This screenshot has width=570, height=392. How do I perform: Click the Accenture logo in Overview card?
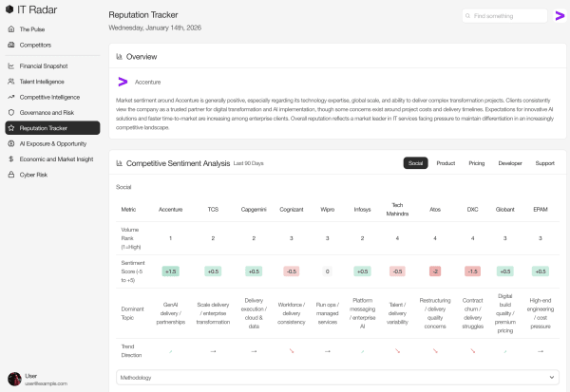pyautogui.click(x=123, y=82)
